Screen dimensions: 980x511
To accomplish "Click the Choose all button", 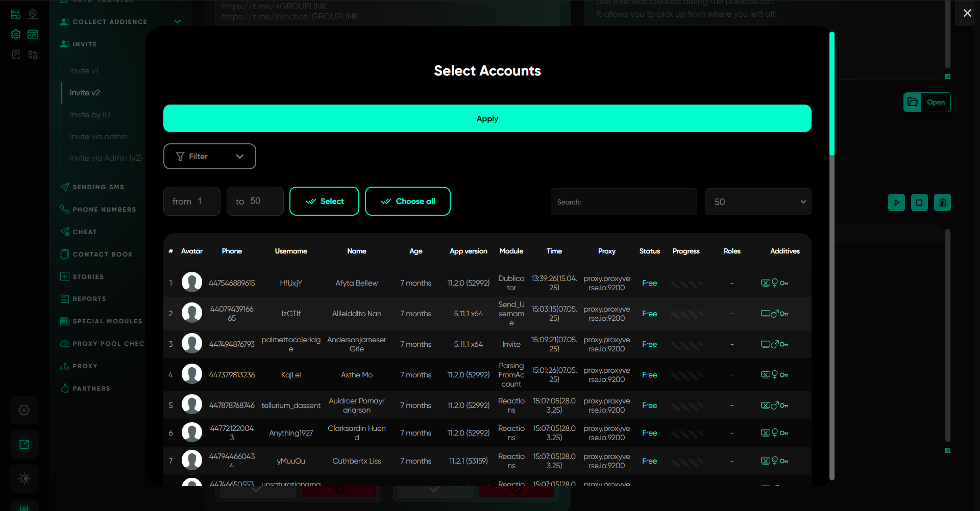I will coord(407,201).
